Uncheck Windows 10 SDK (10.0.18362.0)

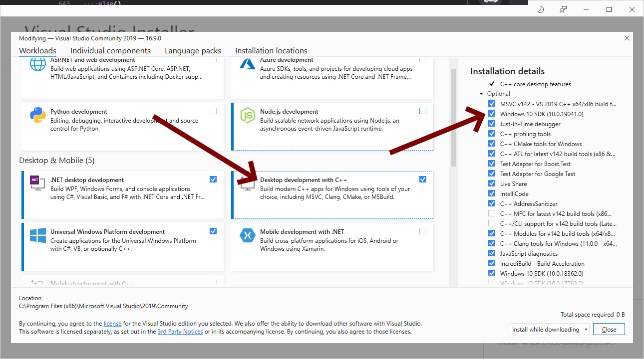point(492,273)
